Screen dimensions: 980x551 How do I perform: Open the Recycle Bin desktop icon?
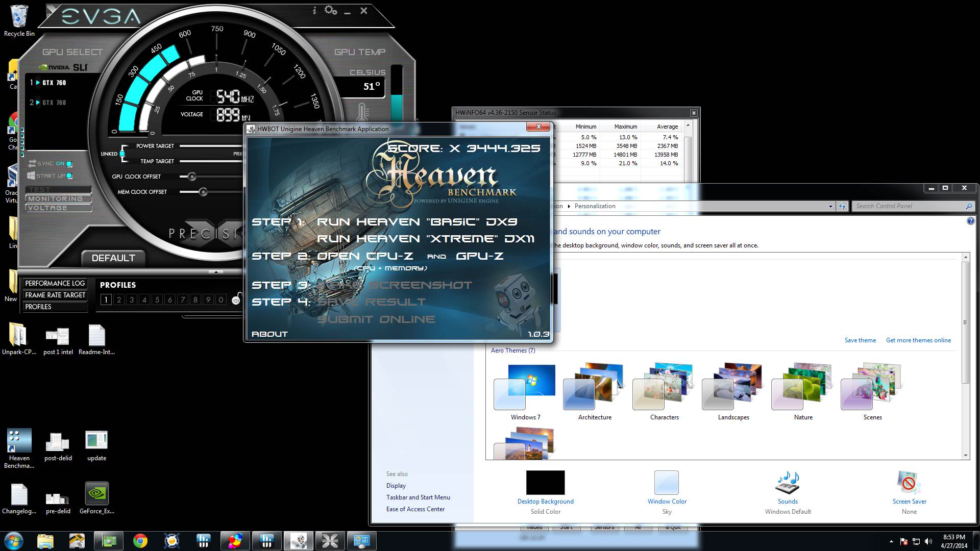pyautogui.click(x=19, y=21)
